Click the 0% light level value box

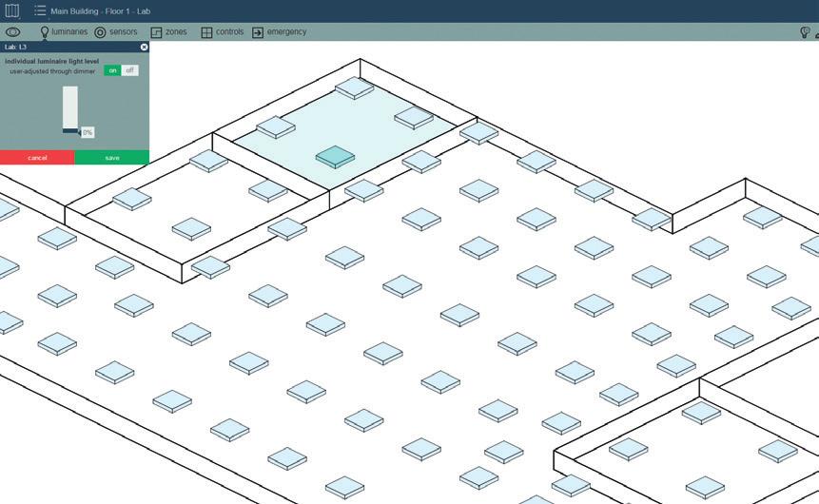[88, 133]
